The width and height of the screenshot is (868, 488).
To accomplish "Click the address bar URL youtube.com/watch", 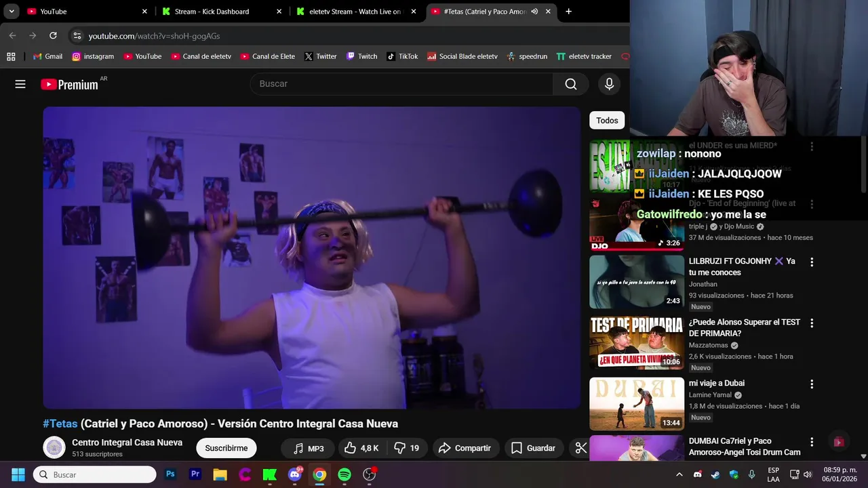I will (154, 36).
